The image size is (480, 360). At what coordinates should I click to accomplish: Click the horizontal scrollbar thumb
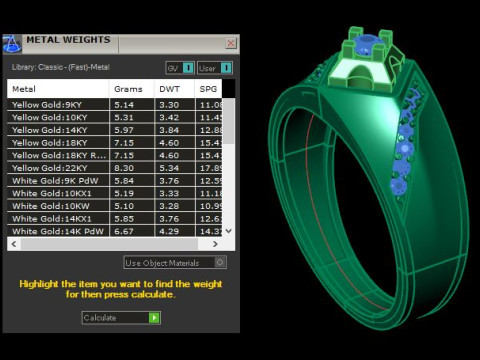[x=109, y=244]
